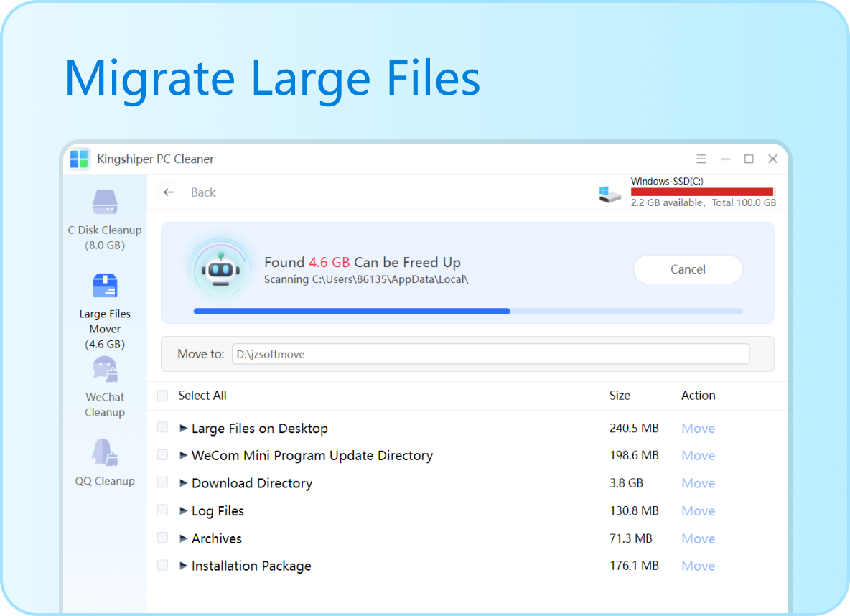Image resolution: width=850 pixels, height=616 pixels.
Task: Click the Kingshiper PC Cleaner title text
Action: (x=156, y=159)
